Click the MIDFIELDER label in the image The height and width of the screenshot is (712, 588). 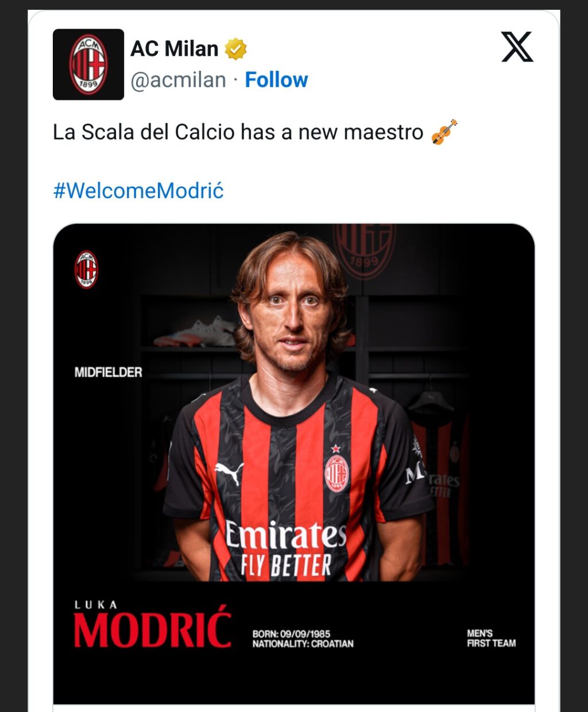coord(108,373)
